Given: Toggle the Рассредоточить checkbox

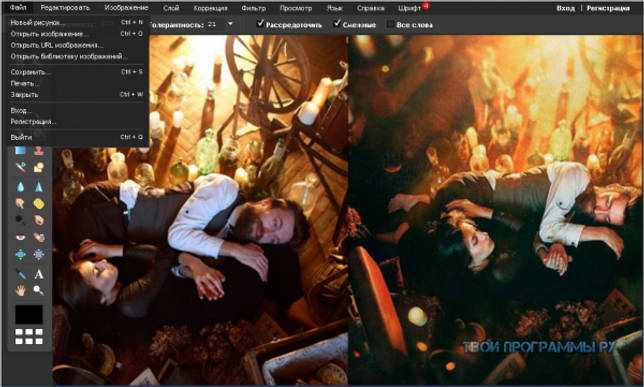Looking at the screenshot, I should [x=260, y=24].
